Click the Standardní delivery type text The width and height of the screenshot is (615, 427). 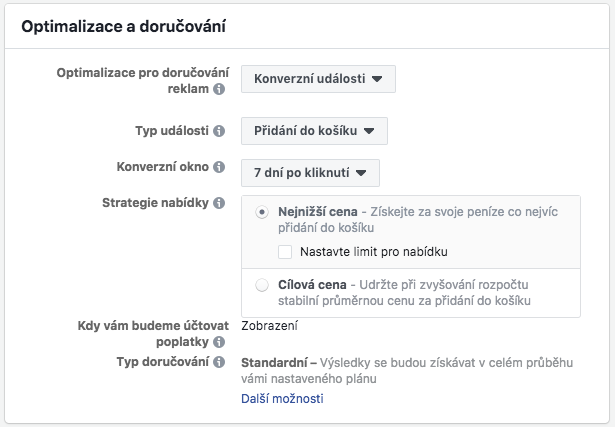point(274,363)
